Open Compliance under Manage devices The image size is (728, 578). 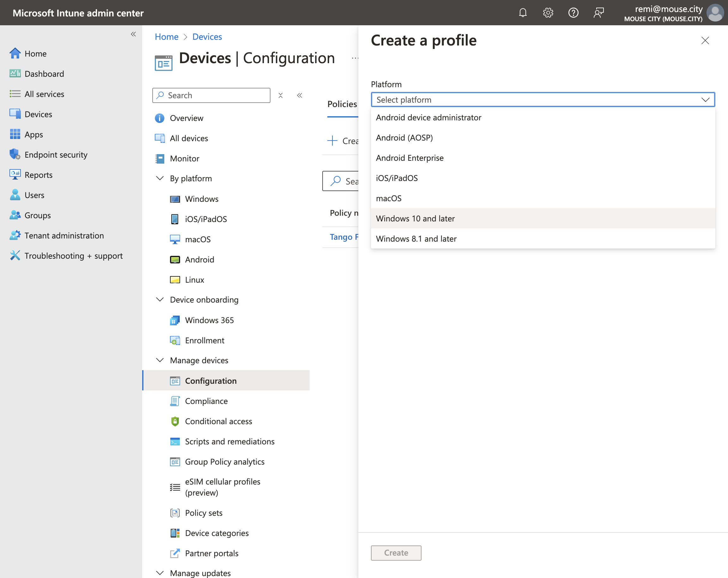(206, 401)
